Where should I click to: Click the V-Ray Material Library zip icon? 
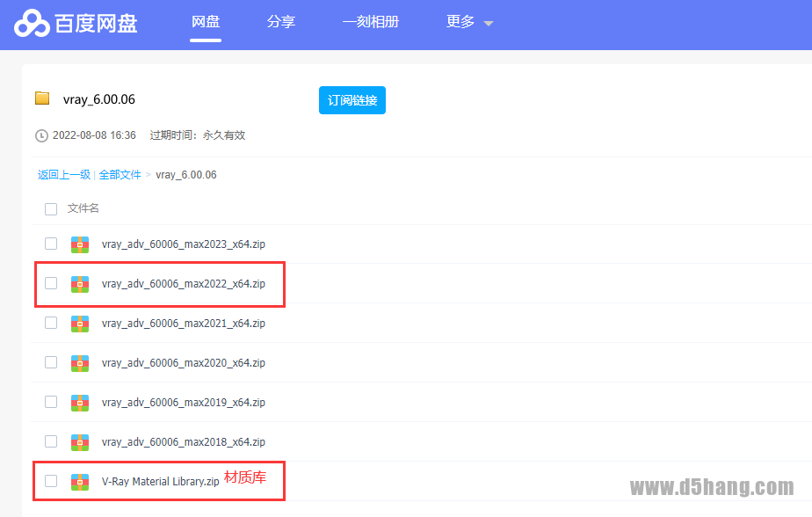click(80, 481)
